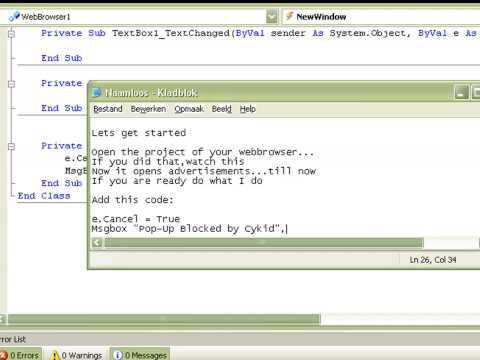Click the 'Add this code:' line

pyautogui.click(x=132, y=200)
